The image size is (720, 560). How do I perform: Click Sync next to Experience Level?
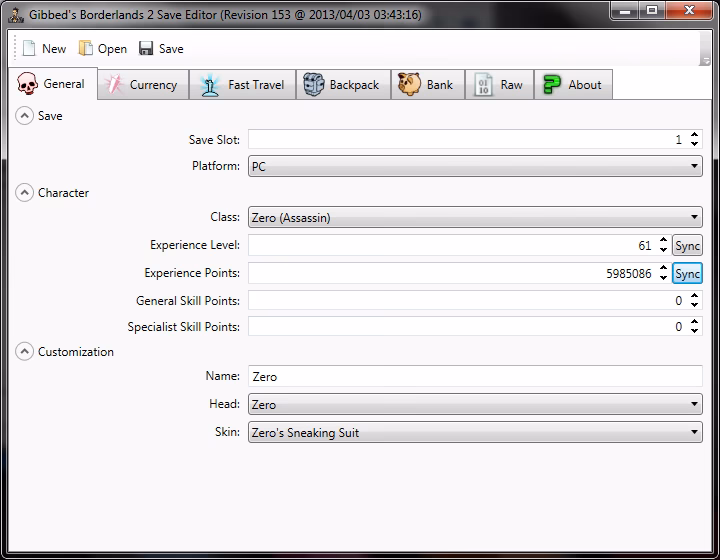click(687, 246)
